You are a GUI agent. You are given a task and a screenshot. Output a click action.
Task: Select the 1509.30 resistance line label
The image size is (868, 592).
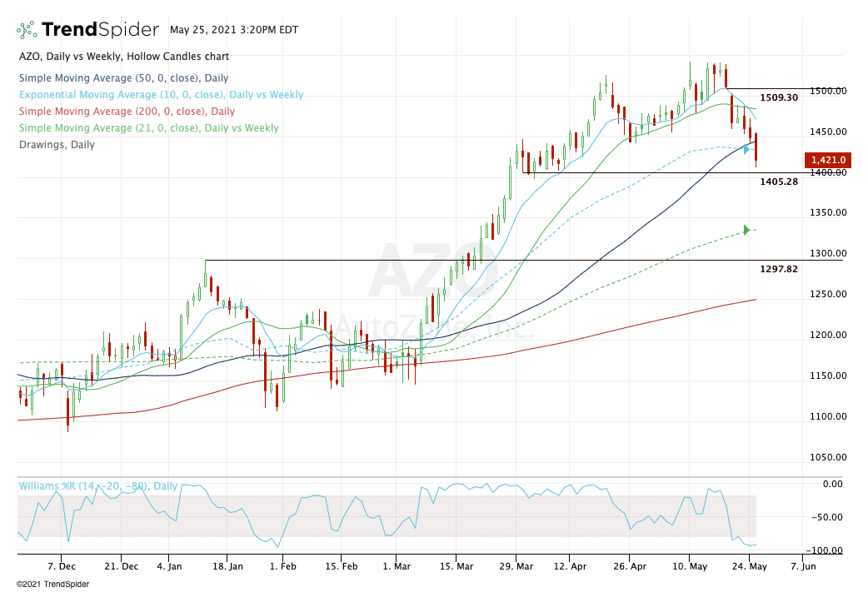(x=779, y=97)
